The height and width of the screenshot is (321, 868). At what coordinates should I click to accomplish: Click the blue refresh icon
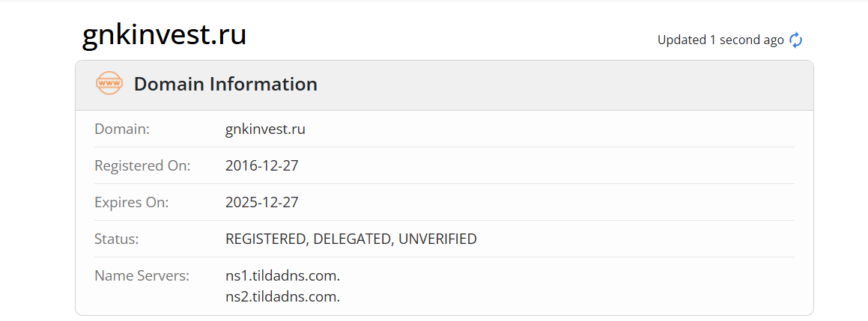(x=795, y=40)
